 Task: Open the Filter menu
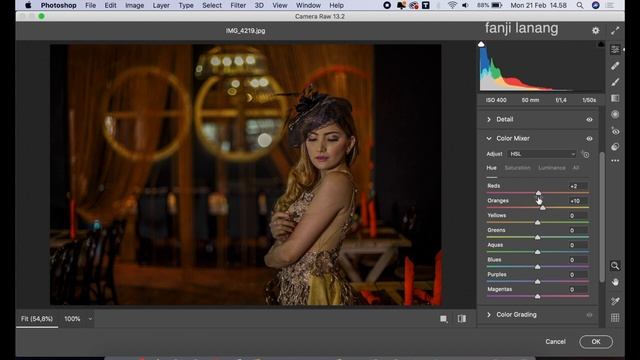pyautogui.click(x=238, y=5)
